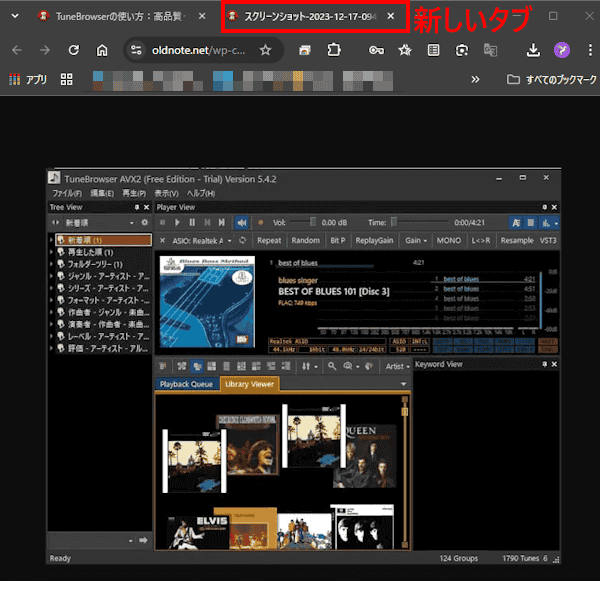Toggle the Bit P option
600x601 pixels.
click(x=338, y=241)
